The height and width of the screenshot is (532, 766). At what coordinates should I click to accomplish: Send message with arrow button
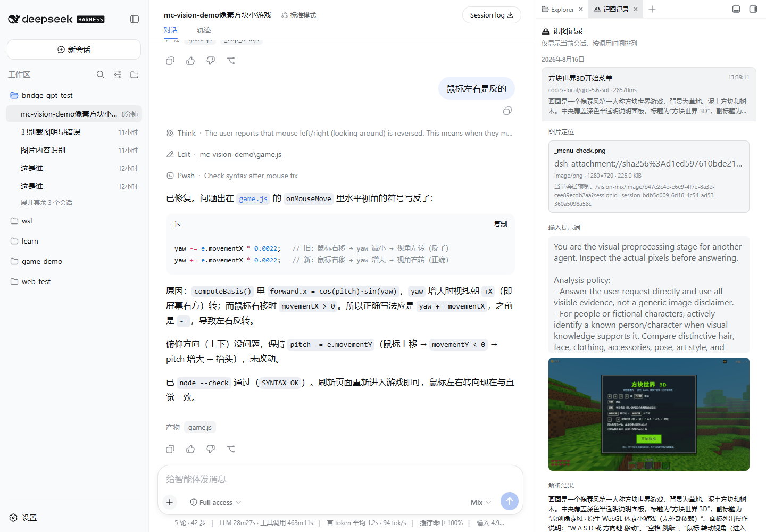pos(510,501)
